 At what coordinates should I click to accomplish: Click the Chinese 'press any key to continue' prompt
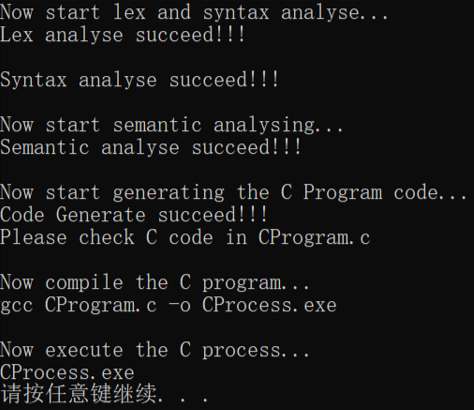[104, 394]
